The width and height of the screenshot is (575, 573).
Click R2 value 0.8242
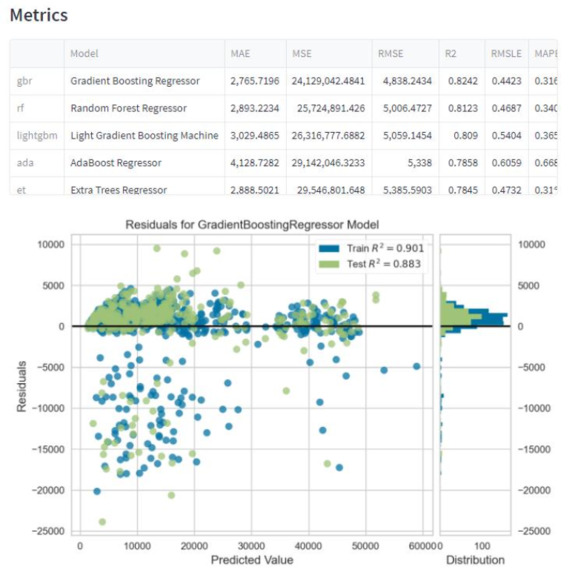coord(462,81)
